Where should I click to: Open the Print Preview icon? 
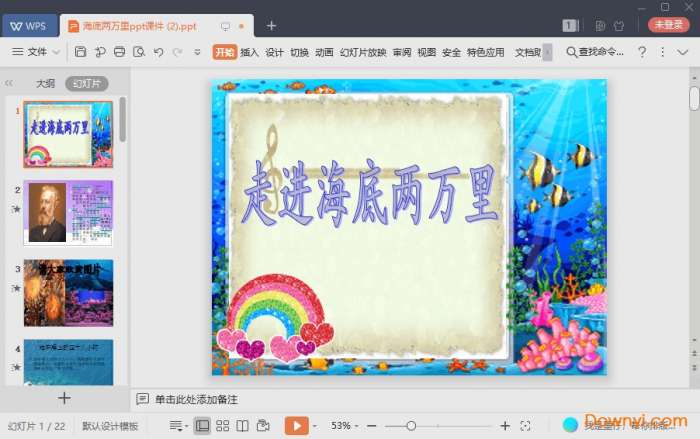[139, 52]
